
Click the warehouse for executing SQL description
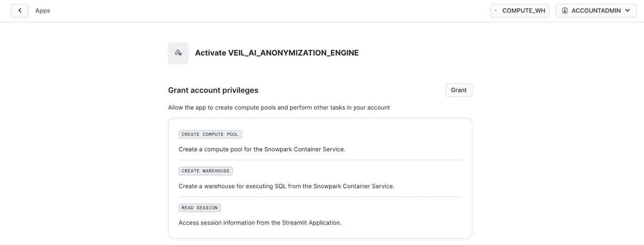tap(286, 186)
